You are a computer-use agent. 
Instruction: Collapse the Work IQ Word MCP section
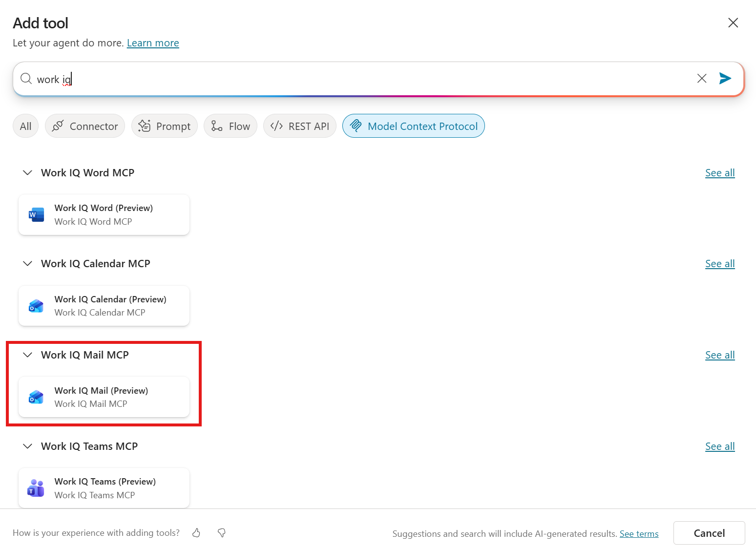tap(28, 173)
